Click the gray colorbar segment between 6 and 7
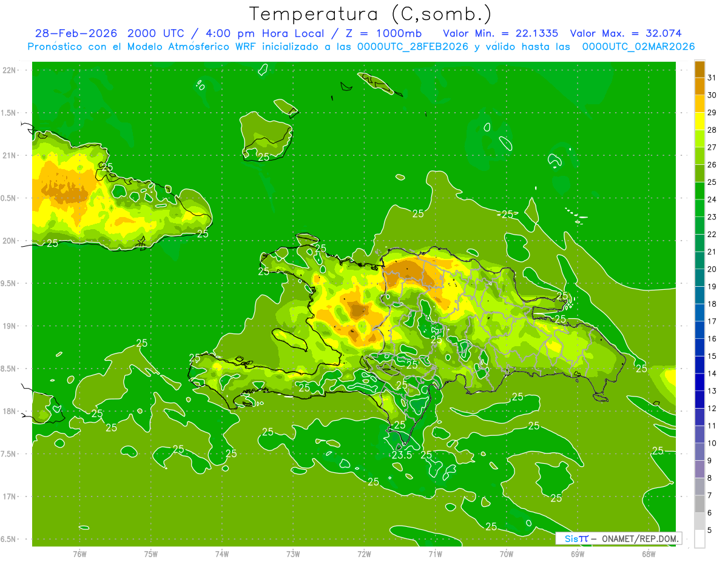The image size is (728, 562). click(699, 504)
